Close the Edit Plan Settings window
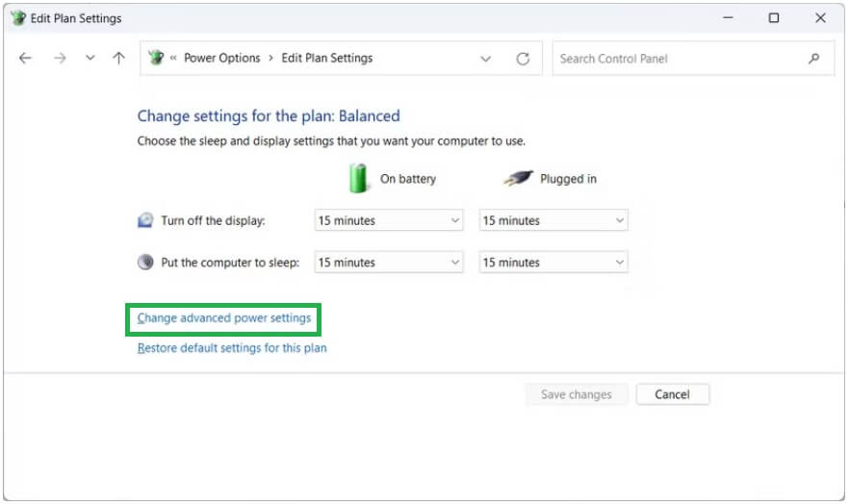849x504 pixels. (820, 18)
